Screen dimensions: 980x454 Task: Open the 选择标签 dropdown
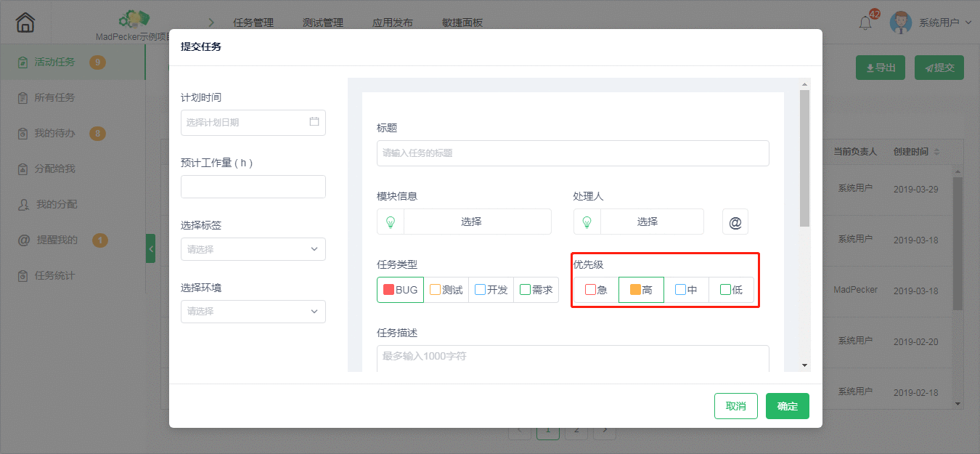click(253, 248)
